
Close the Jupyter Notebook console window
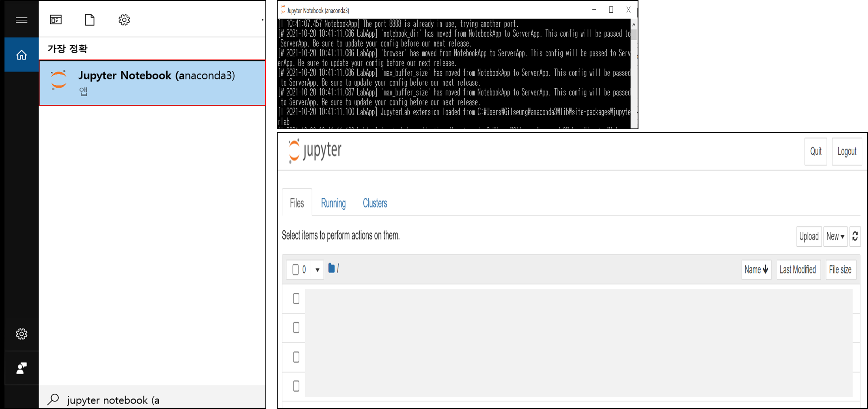pos(628,9)
